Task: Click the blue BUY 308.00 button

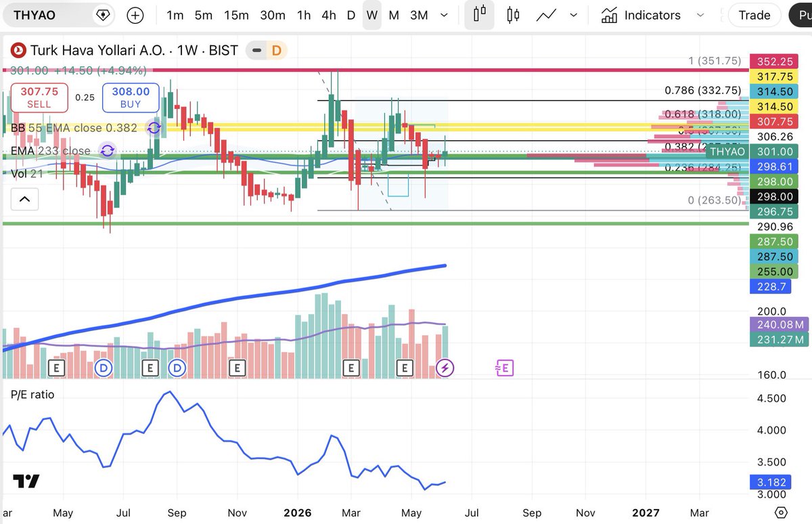Action: pos(131,97)
